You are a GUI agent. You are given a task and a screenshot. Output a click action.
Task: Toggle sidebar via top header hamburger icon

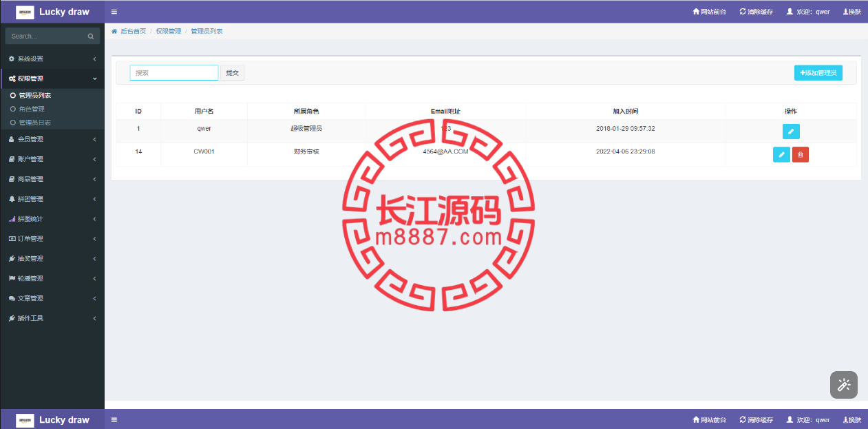[x=114, y=12]
